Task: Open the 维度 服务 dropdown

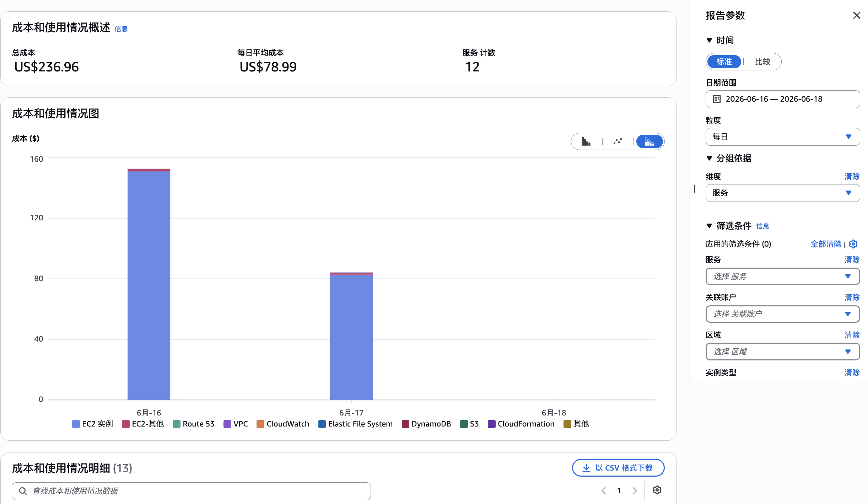Action: (782, 193)
